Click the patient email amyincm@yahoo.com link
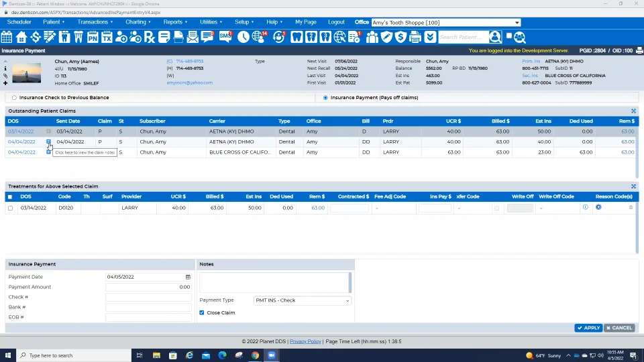 pos(189,82)
